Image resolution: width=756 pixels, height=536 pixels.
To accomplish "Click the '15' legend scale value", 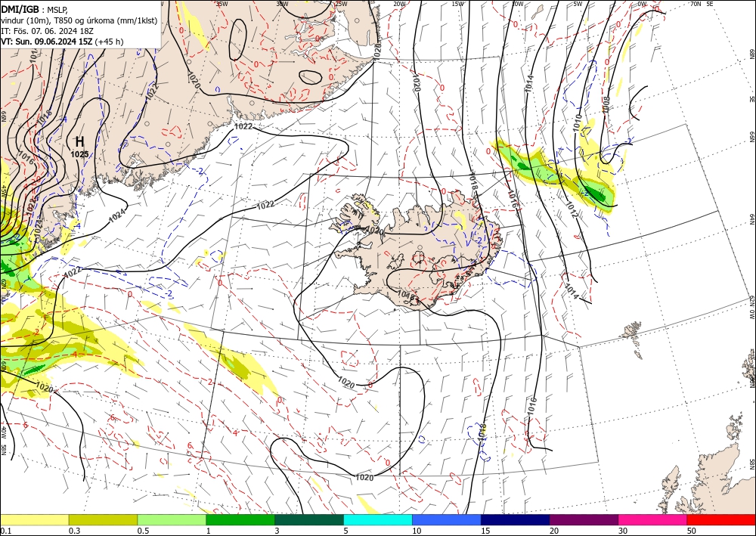I will (485, 531).
